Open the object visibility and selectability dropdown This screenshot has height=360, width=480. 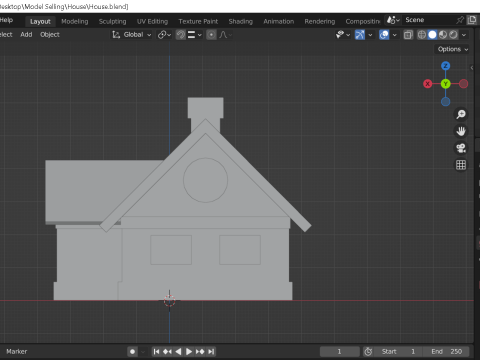pyautogui.click(x=343, y=35)
